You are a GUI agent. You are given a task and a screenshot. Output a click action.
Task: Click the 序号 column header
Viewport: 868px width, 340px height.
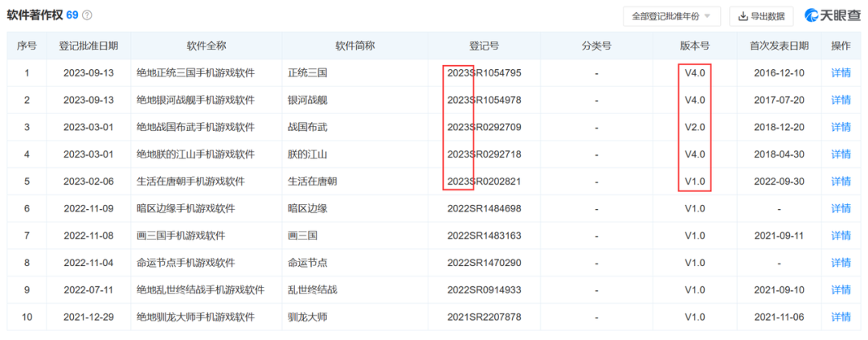coord(27,46)
